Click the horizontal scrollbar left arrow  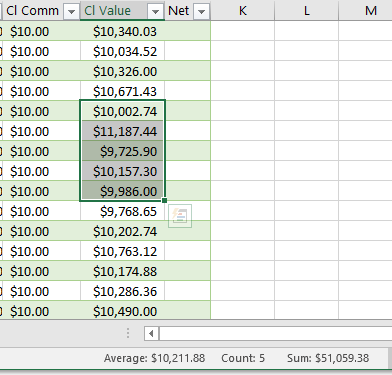pyautogui.click(x=152, y=333)
